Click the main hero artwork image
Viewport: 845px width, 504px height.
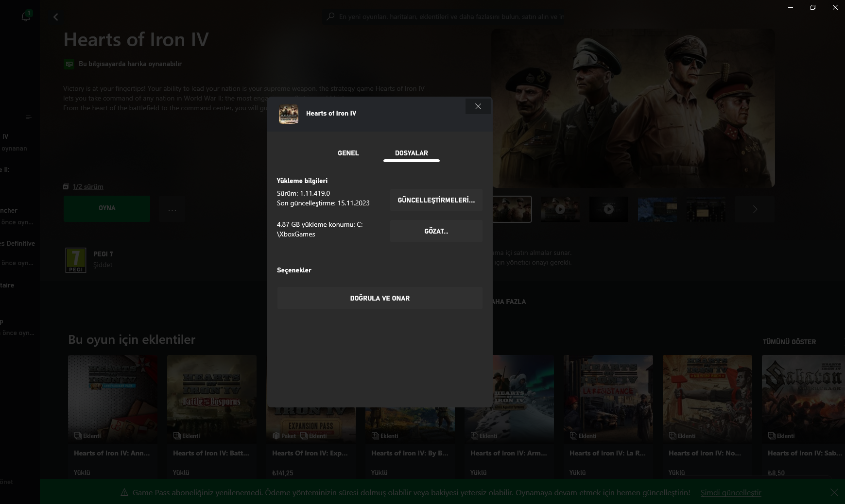pos(633,108)
